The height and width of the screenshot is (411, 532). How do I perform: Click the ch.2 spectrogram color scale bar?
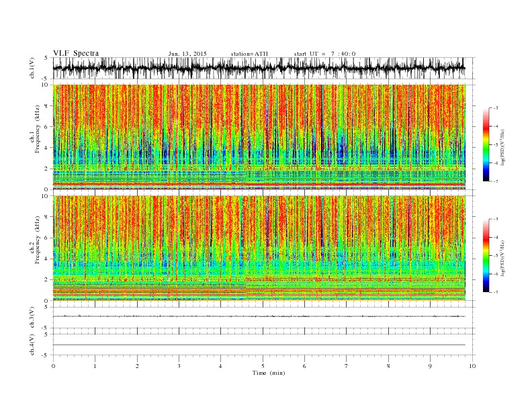[x=486, y=255]
